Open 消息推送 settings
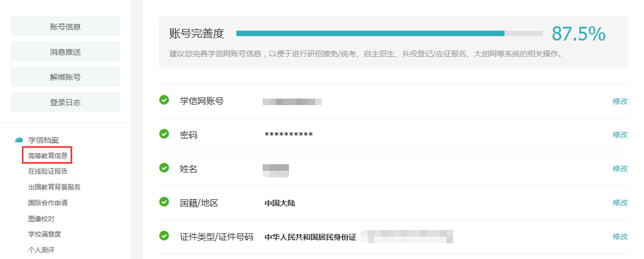The height and width of the screenshot is (259, 644). 66,51
